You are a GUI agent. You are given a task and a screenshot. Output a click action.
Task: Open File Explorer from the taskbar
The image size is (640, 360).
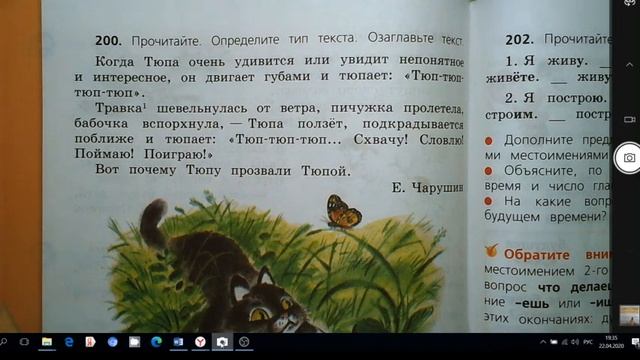coord(47,342)
